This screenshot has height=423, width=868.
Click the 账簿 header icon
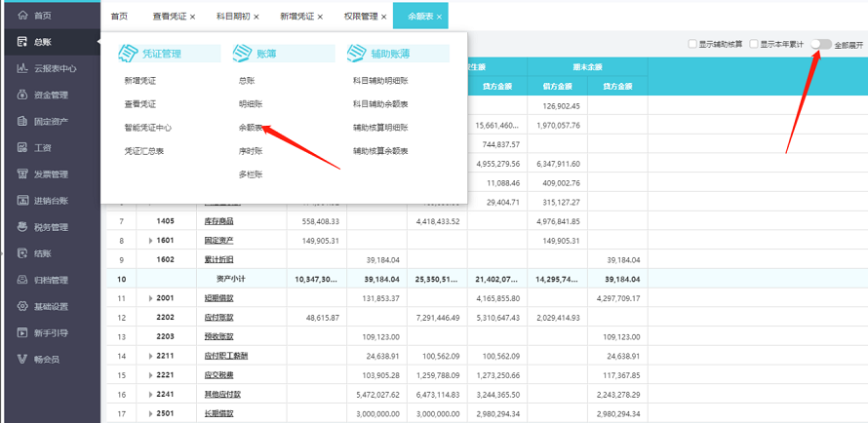pos(242,53)
